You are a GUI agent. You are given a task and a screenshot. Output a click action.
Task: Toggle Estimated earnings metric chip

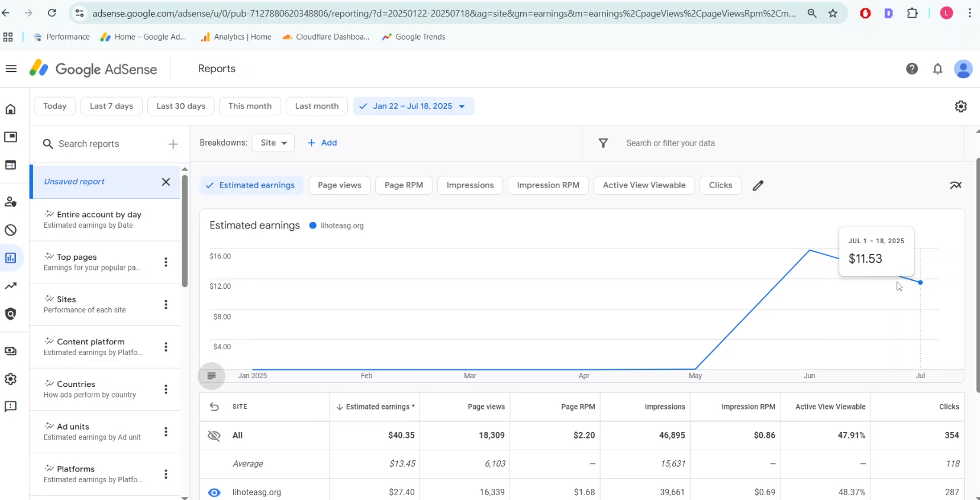pyautogui.click(x=252, y=185)
